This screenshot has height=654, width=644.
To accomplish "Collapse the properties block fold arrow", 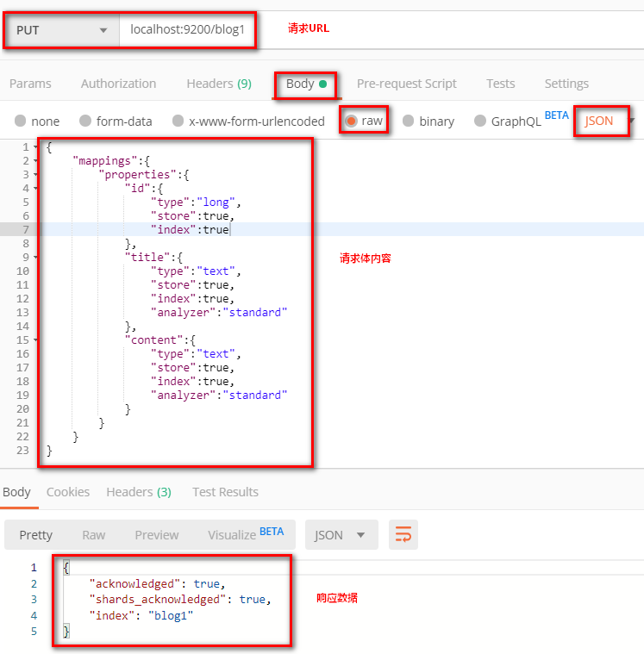I will 36,175.
